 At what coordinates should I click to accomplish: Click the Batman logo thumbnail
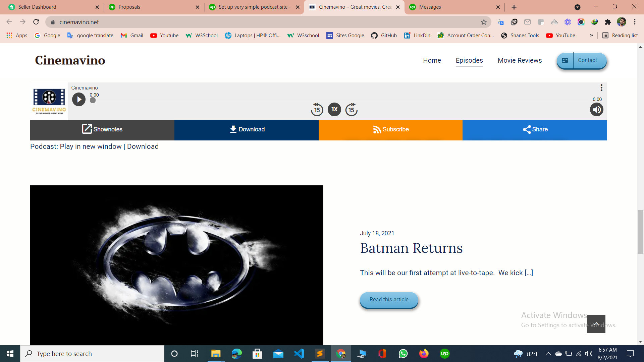click(177, 265)
